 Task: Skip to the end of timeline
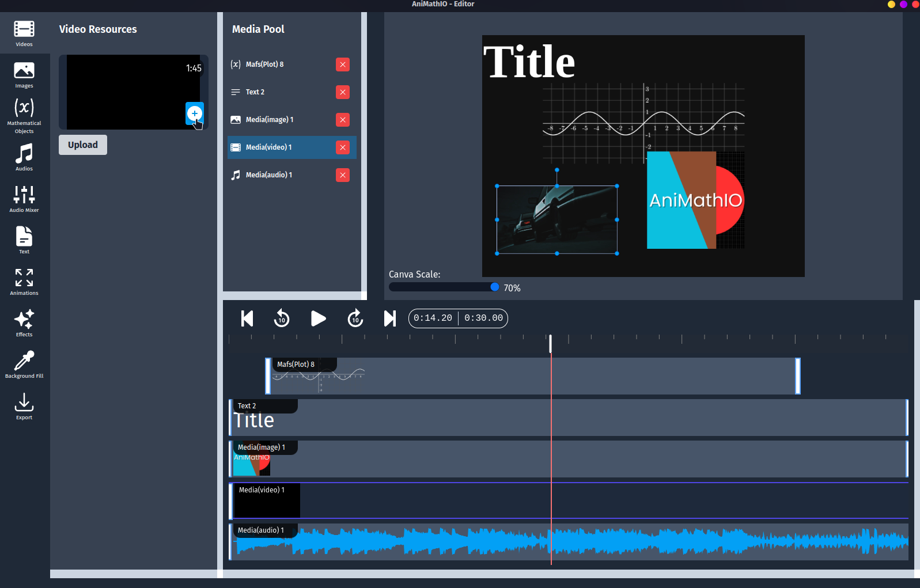(x=390, y=318)
